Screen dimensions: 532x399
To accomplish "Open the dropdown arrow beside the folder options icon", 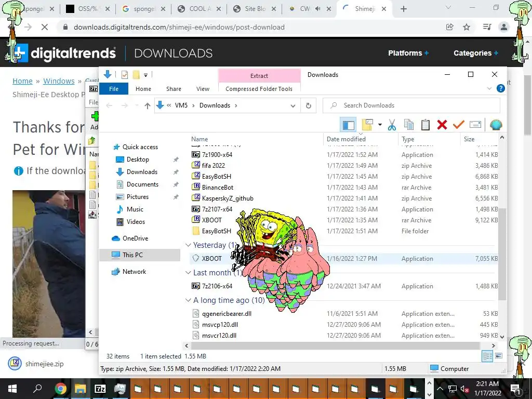I will pos(380,125).
